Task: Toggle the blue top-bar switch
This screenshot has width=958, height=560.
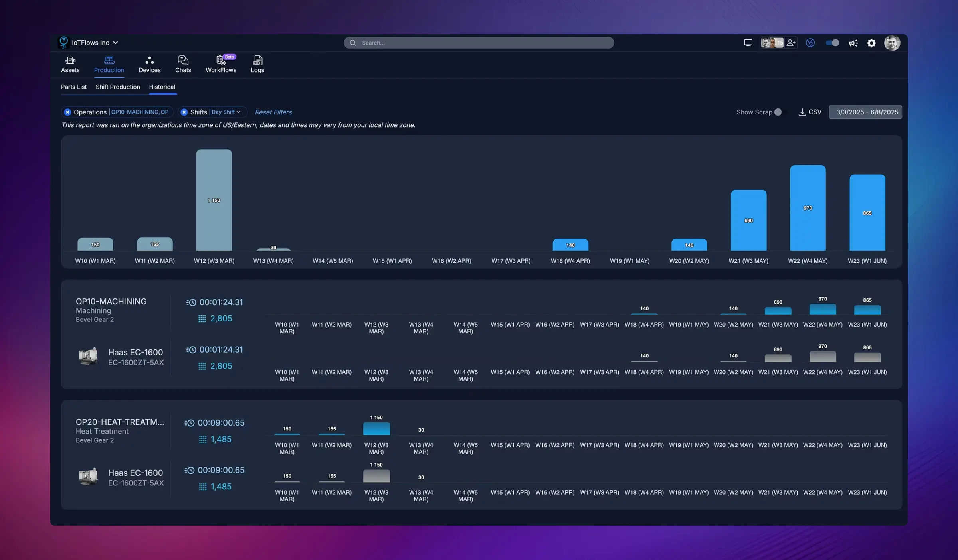Action: tap(832, 43)
